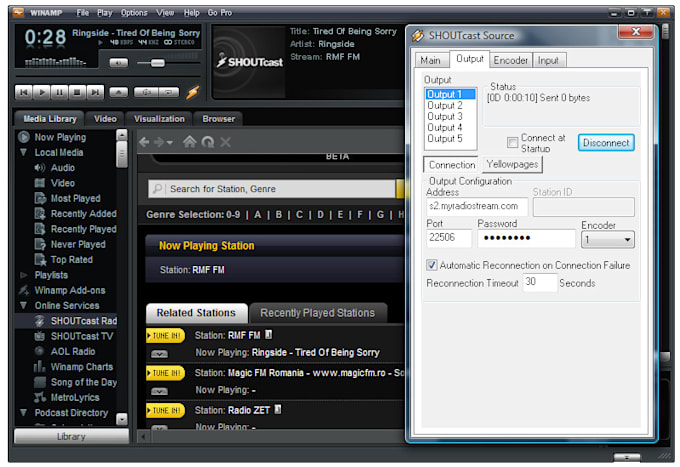680x467 pixels.
Task: Open Recently Played list
Action: pos(84,229)
